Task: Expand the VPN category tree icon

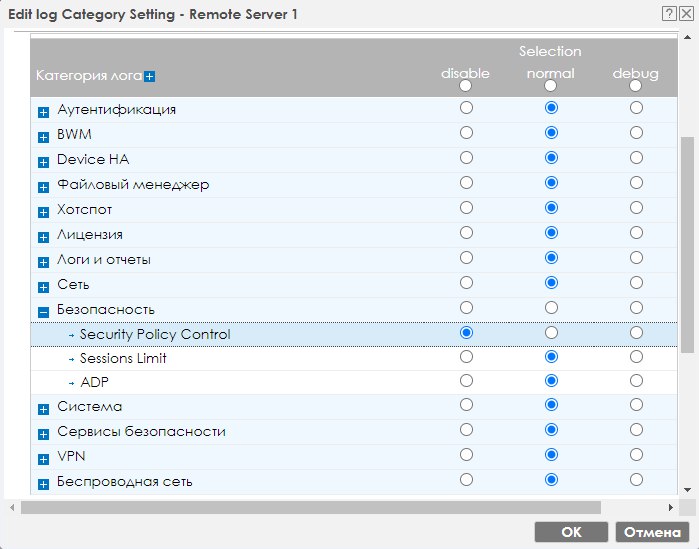Action: 43,459
